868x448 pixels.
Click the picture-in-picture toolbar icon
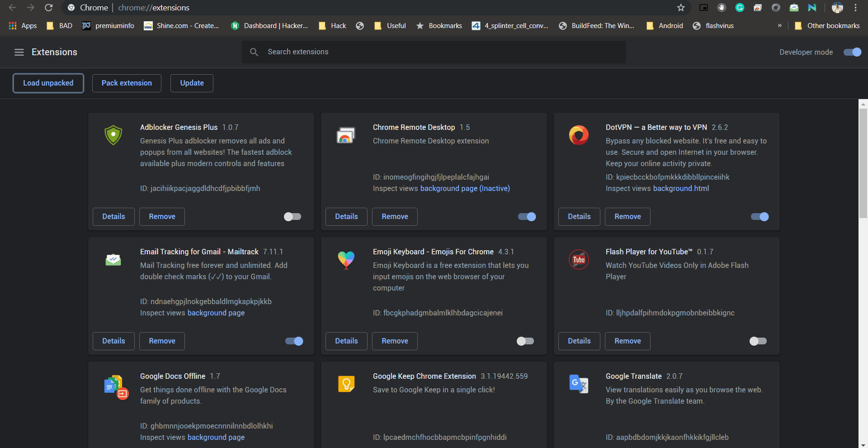point(703,8)
